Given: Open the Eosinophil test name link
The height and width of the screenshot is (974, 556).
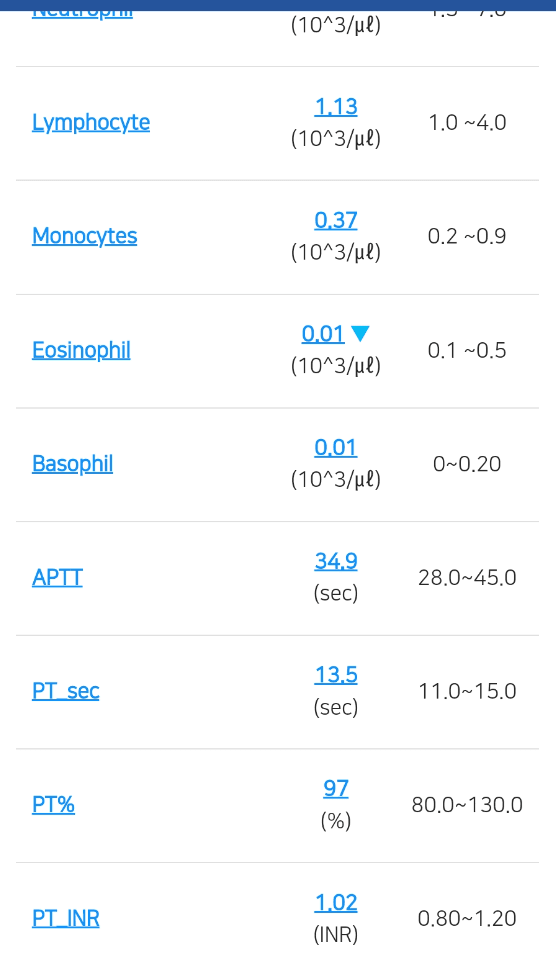Looking at the screenshot, I should (81, 350).
